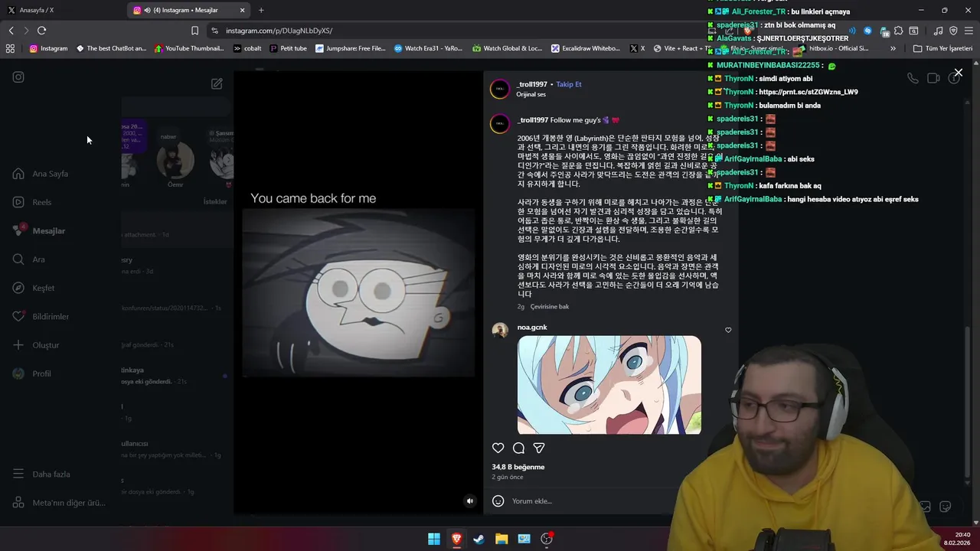980x551 pixels.
Task: Open Ara search in the sidebar
Action: coord(28,259)
